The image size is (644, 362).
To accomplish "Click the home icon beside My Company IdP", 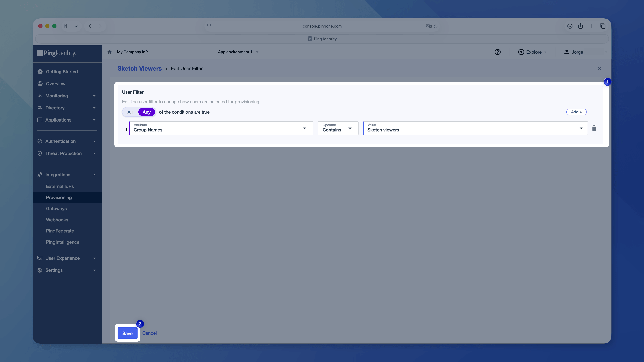I will coord(109,52).
